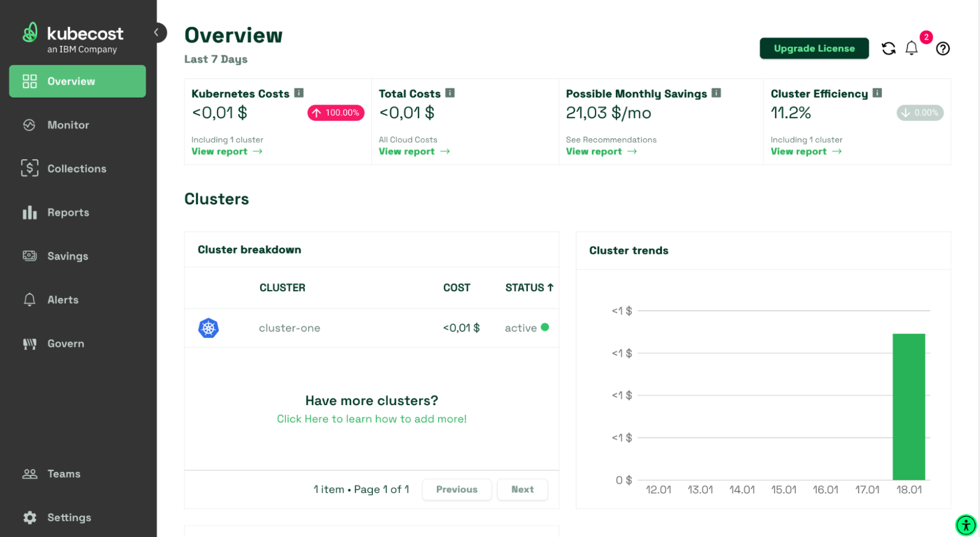Click the Teams people icon
Screen dimensions: 980x537
(x=29, y=474)
